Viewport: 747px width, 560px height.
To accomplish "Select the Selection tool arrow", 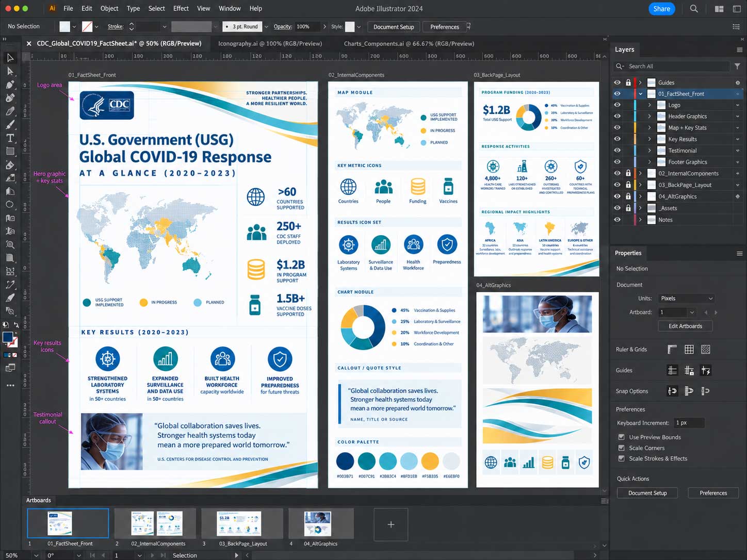I will (10, 58).
